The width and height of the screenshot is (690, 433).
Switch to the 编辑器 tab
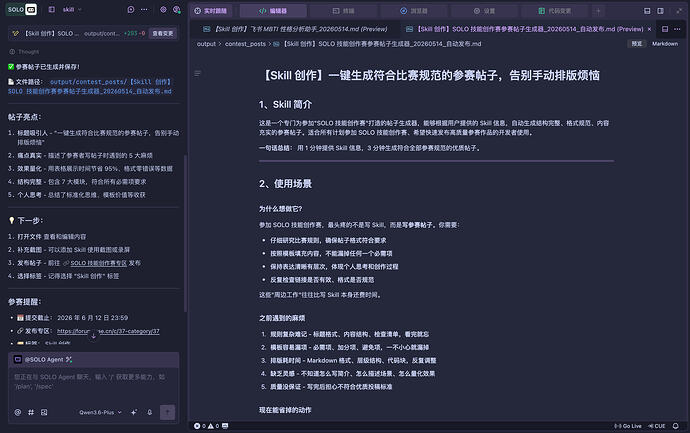coord(273,11)
